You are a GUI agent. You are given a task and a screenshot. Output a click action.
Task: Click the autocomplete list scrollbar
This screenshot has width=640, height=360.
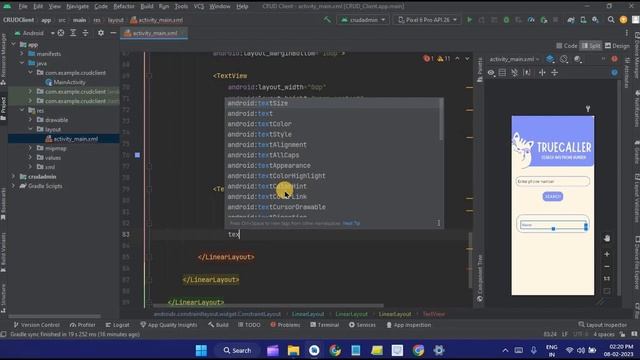pyautogui.click(x=441, y=119)
